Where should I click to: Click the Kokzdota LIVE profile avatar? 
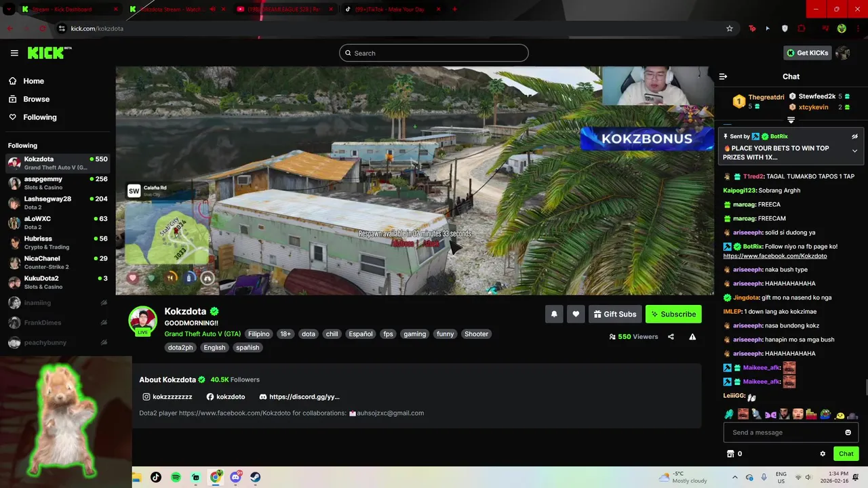[143, 321]
